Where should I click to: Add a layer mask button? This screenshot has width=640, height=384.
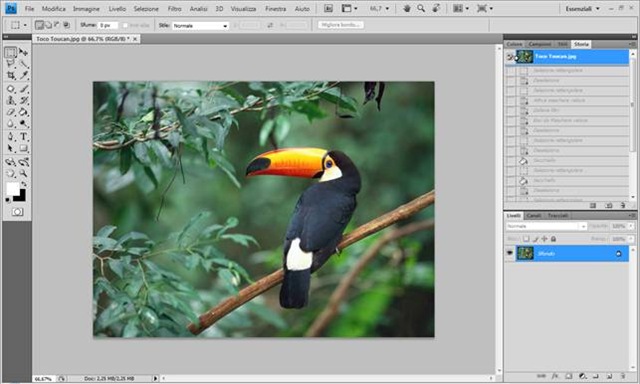(569, 376)
